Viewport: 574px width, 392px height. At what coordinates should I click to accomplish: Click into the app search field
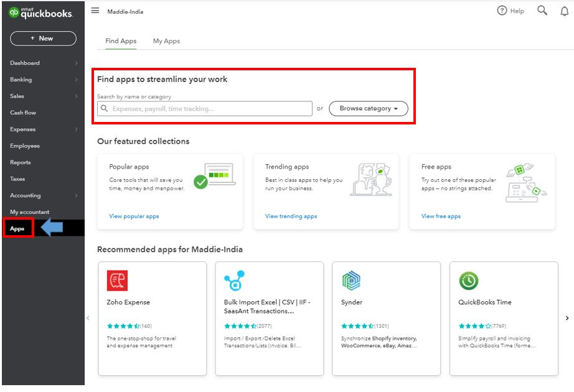(x=205, y=109)
